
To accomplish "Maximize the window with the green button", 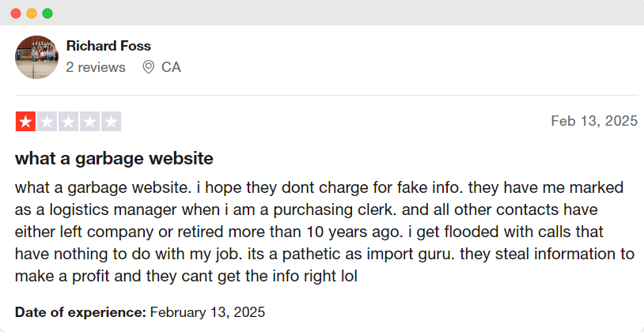I will [47, 13].
